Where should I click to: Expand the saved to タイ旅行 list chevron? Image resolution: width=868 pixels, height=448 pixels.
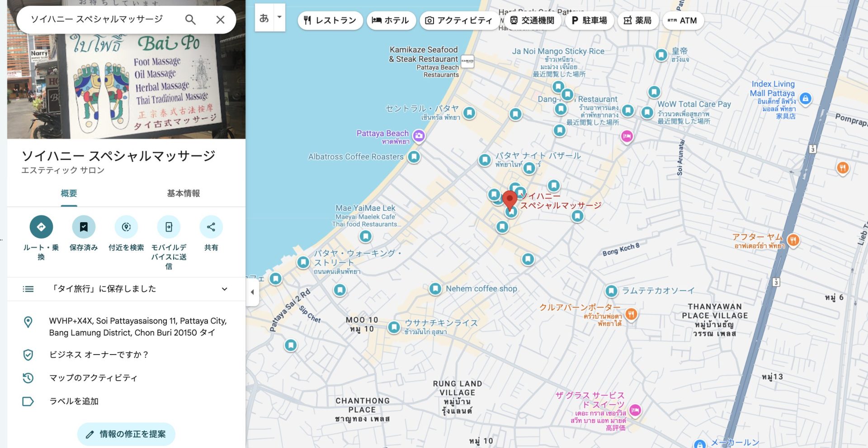coord(224,289)
